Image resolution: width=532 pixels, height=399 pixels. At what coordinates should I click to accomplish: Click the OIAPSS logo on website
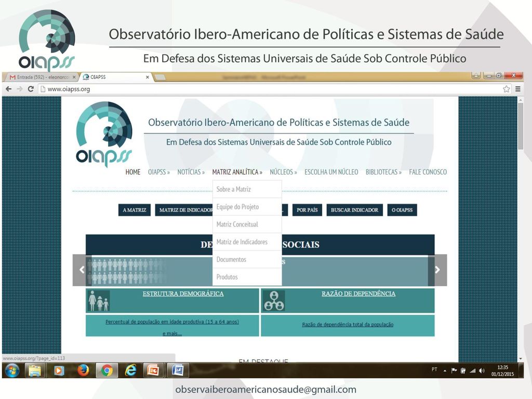(104, 134)
